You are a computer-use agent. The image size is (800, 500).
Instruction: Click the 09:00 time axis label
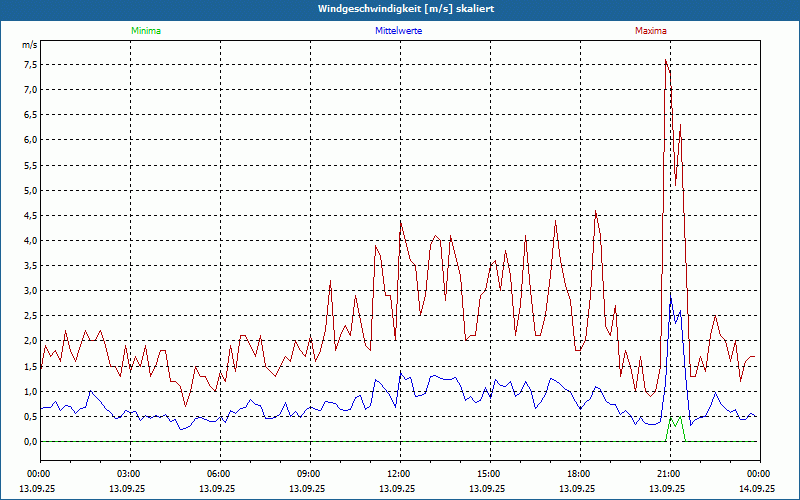pos(310,474)
